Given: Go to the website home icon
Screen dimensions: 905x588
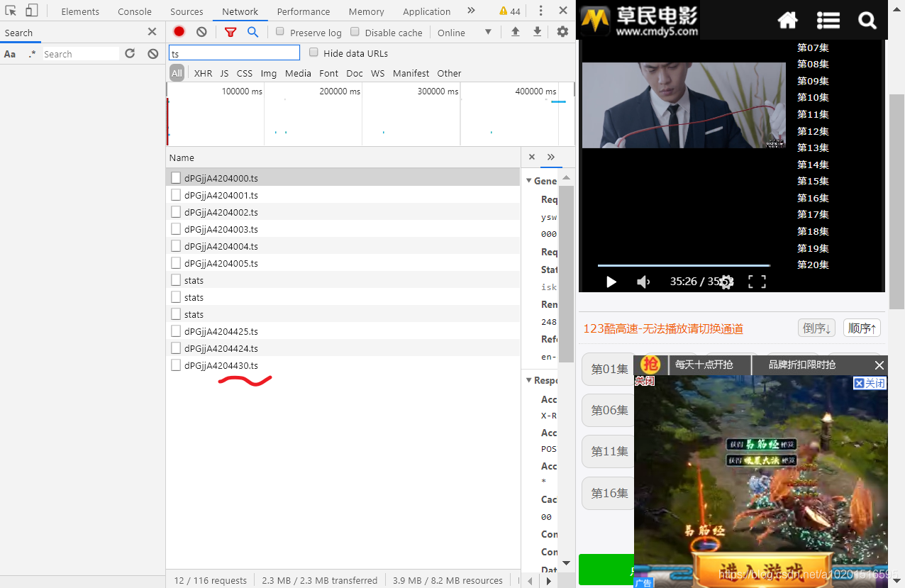Looking at the screenshot, I should [x=788, y=21].
